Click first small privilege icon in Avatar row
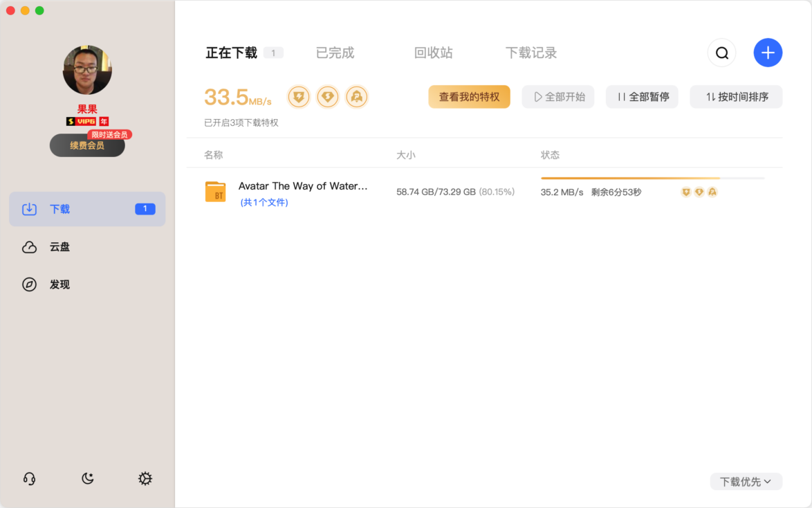The width and height of the screenshot is (812, 508). 685,192
